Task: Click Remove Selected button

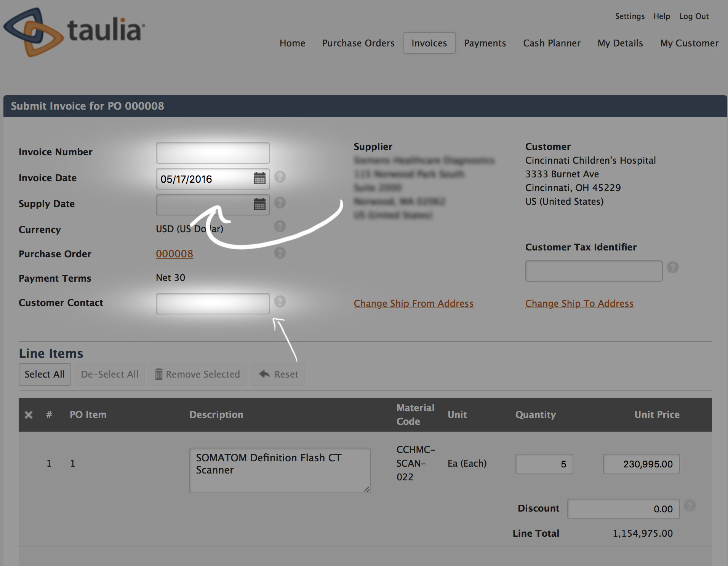Action: click(x=197, y=375)
